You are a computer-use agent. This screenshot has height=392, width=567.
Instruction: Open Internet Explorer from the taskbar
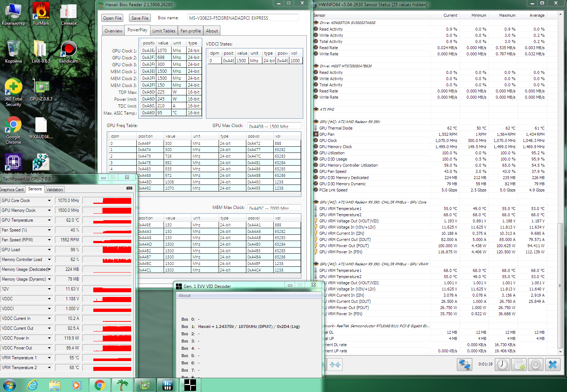(x=32, y=385)
